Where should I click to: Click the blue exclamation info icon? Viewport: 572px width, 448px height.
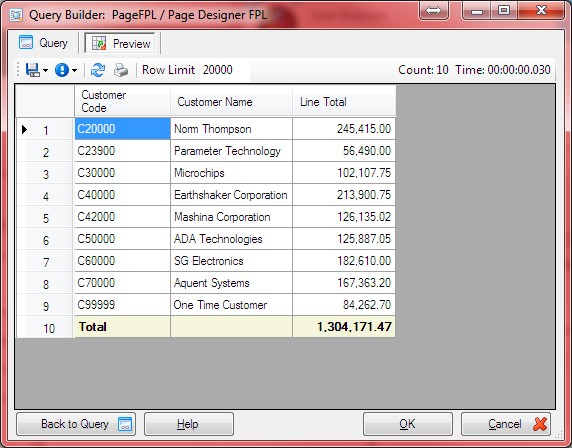62,70
